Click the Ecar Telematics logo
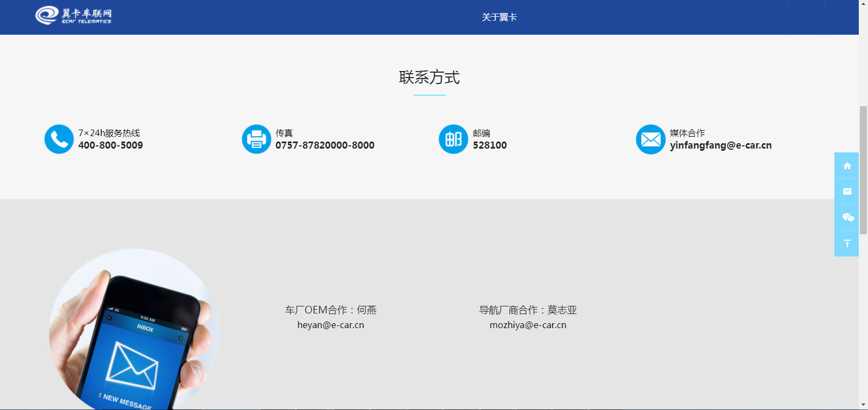This screenshot has height=410, width=868. [73, 15]
